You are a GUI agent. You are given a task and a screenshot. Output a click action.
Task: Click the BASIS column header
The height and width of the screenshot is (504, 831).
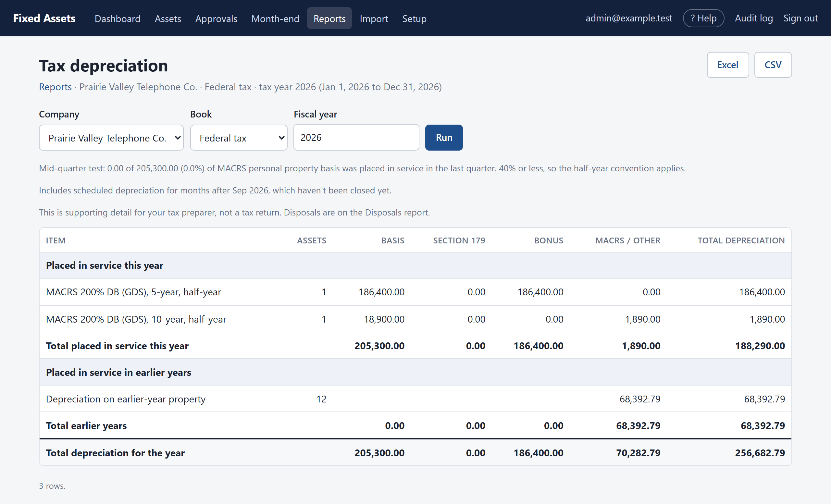[x=393, y=240]
